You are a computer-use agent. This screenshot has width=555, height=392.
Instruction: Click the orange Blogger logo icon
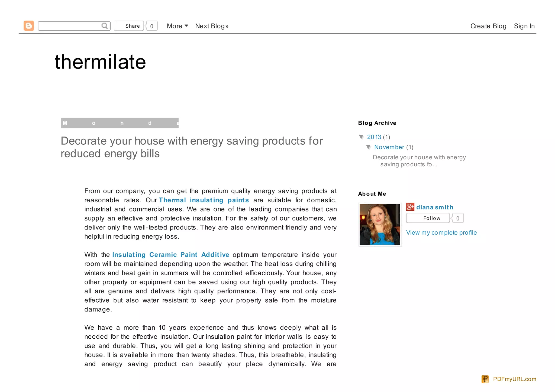(29, 26)
